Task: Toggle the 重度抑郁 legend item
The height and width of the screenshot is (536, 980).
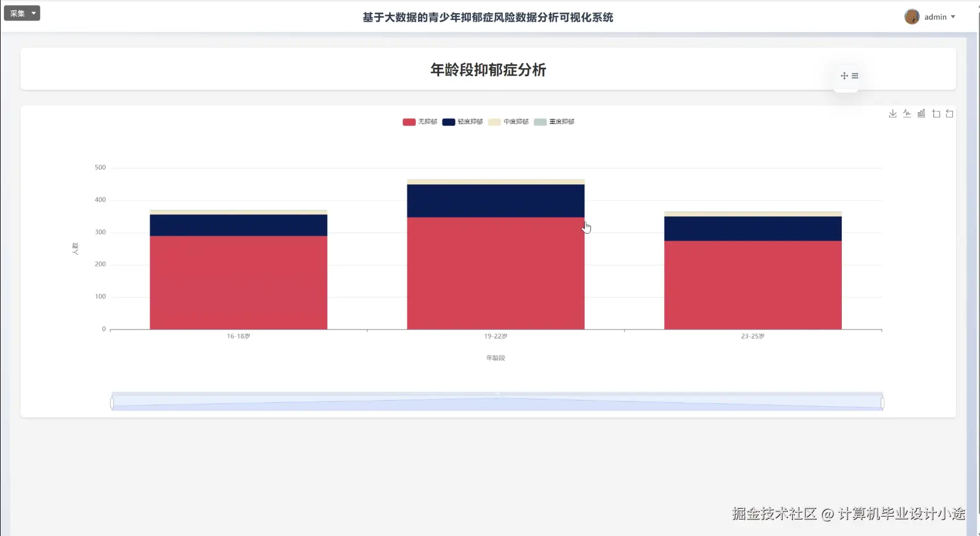Action: pyautogui.click(x=555, y=122)
